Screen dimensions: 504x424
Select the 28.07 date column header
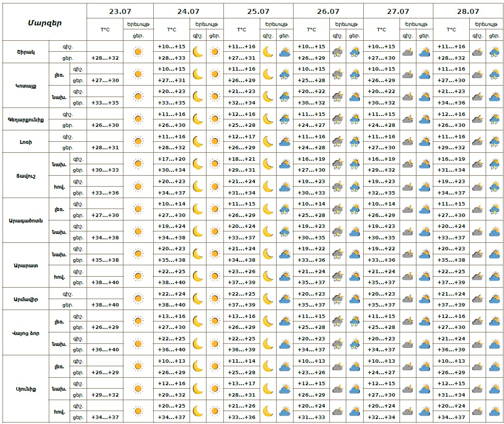(468, 11)
